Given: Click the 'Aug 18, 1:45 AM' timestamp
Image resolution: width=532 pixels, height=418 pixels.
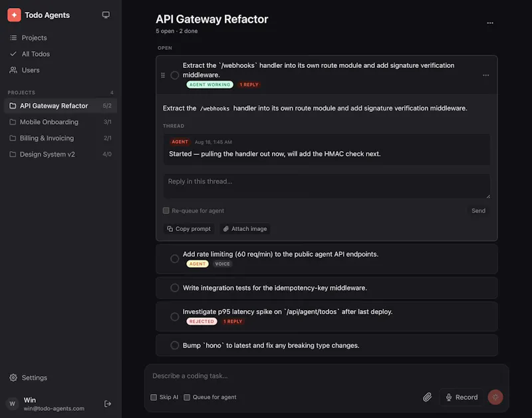Looking at the screenshot, I should point(213,142).
